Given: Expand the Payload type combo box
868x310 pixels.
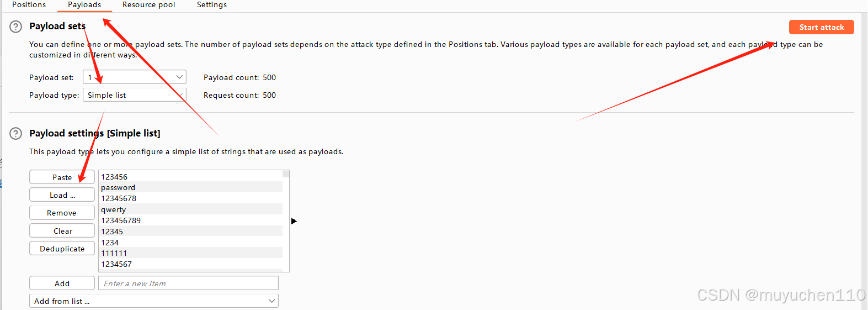Looking at the screenshot, I should (x=134, y=95).
